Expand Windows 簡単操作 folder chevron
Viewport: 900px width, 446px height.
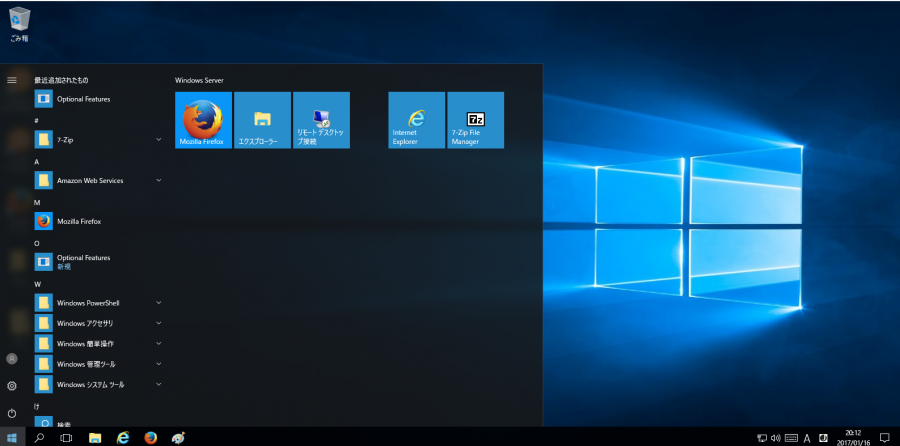tap(158, 343)
